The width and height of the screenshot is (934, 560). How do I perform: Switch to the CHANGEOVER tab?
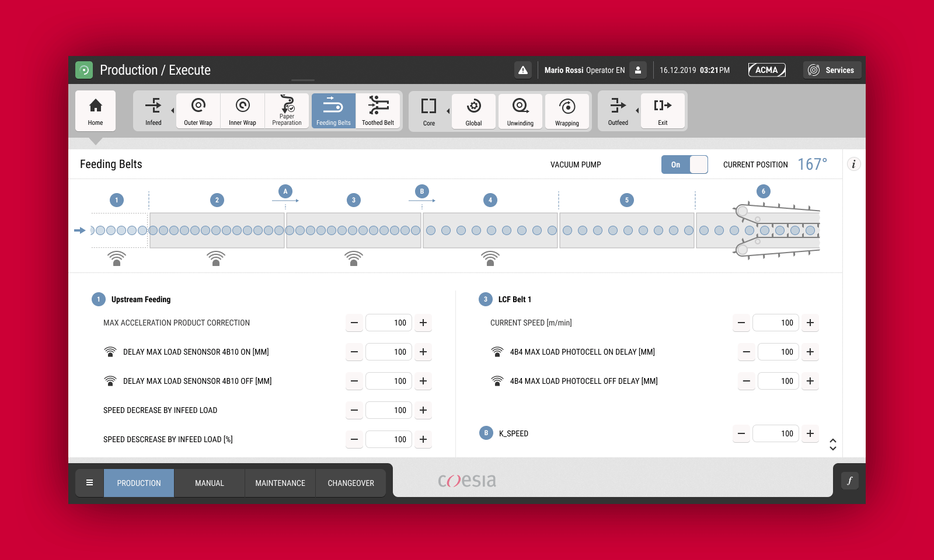(x=351, y=483)
